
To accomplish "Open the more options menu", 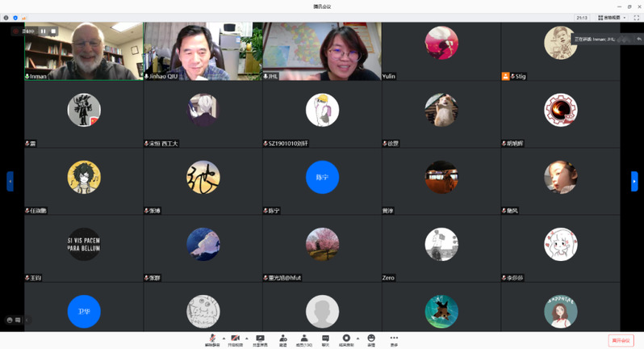I will [394, 338].
